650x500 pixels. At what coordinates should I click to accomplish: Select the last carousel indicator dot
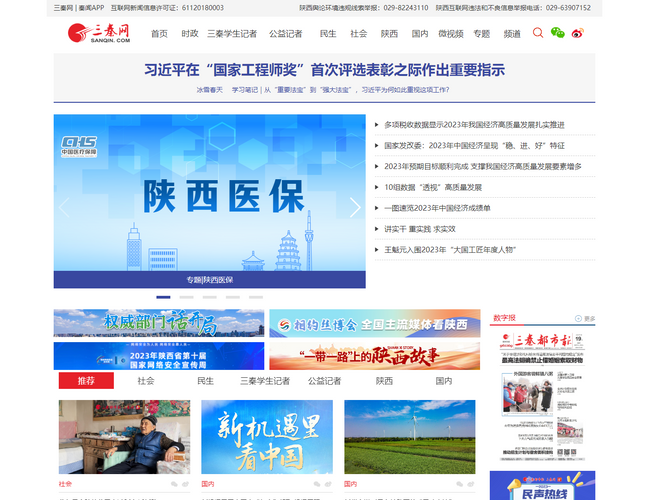click(256, 297)
